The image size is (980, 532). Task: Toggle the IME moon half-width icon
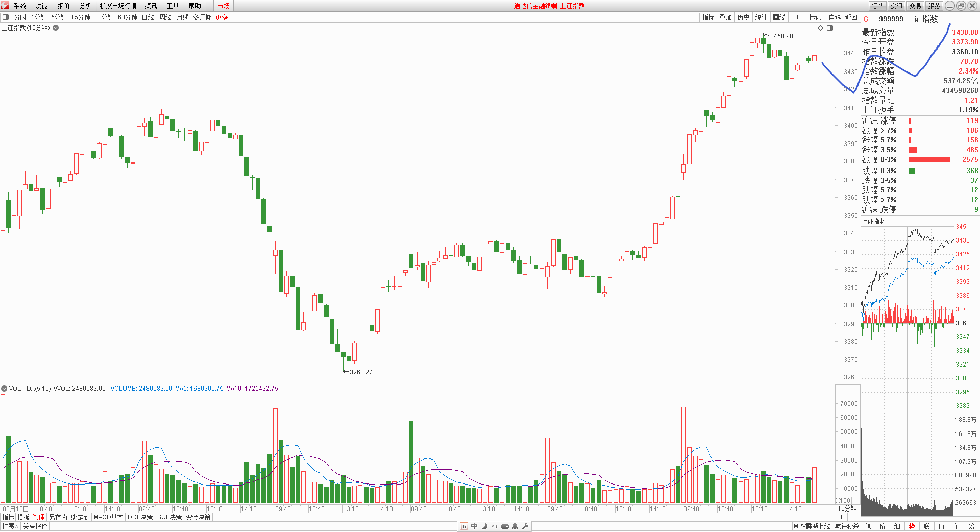[484, 526]
